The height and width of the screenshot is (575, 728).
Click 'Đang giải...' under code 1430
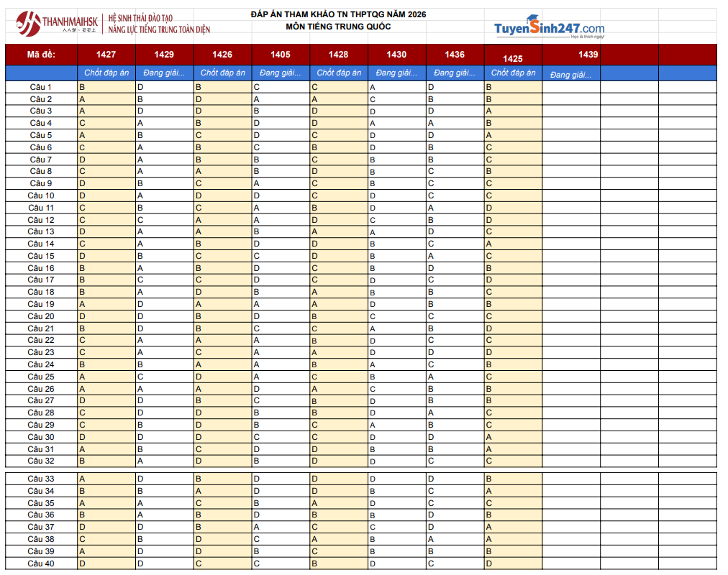coord(396,73)
